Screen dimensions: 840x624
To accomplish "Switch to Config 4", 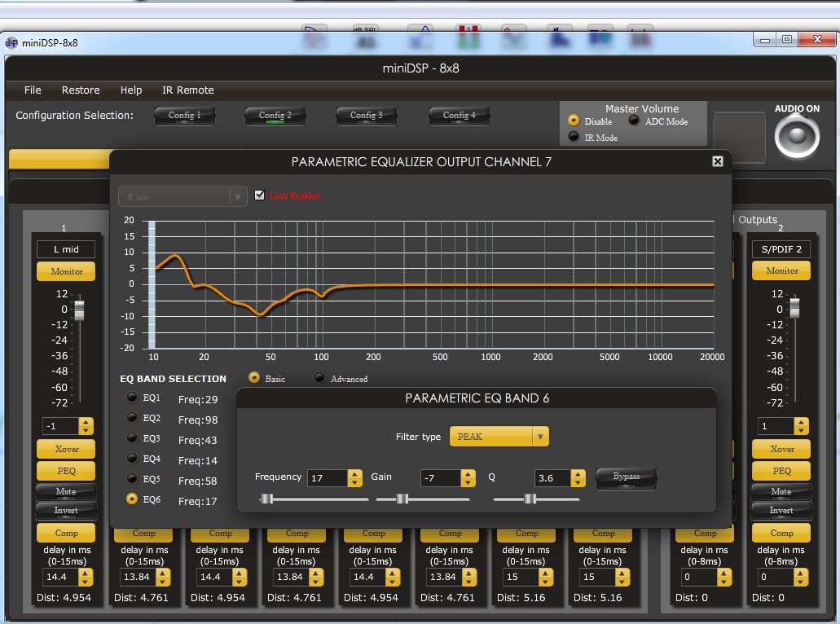I will point(459,116).
